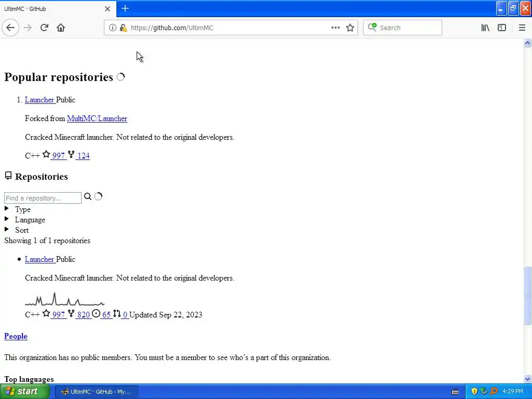Image resolution: width=532 pixels, height=399 pixels.
Task: Click the commit activity sparkline graph
Action: point(64,299)
